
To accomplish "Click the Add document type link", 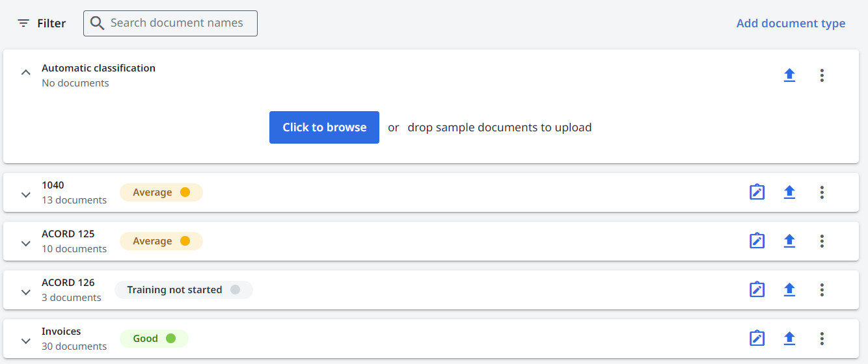I will [791, 23].
